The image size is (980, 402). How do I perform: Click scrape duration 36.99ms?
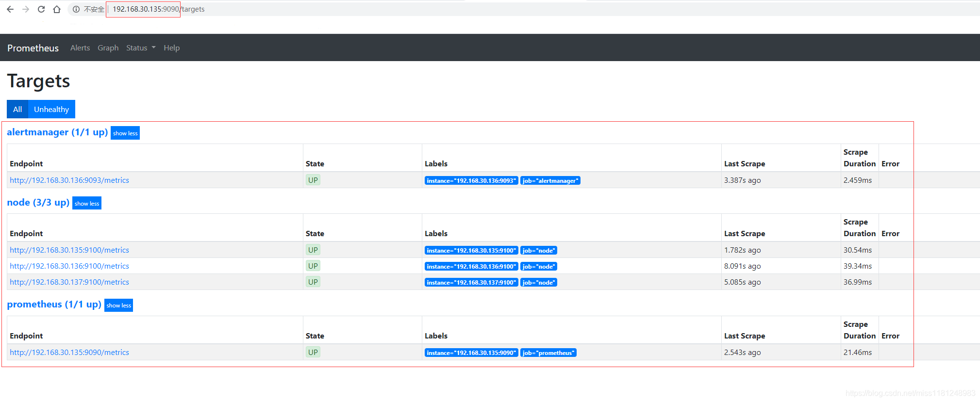click(x=858, y=282)
